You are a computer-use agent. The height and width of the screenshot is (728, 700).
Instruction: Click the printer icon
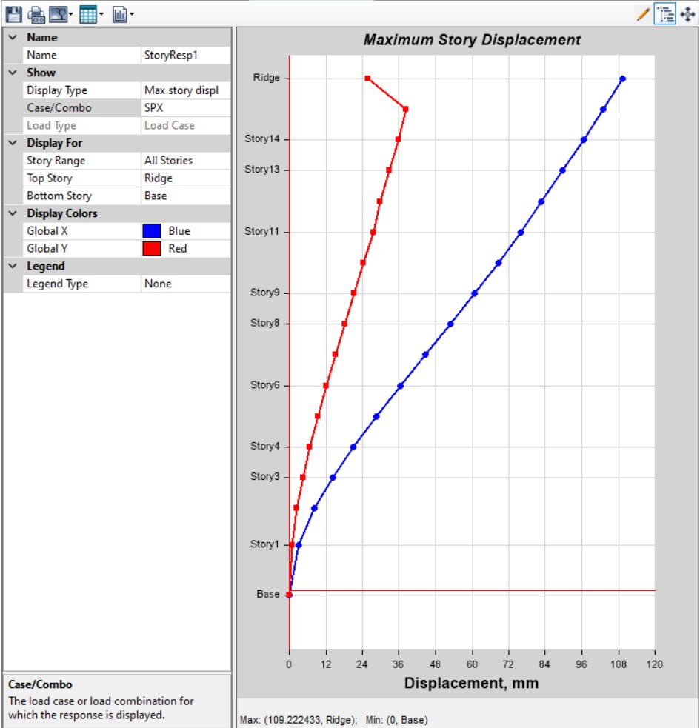point(36,13)
